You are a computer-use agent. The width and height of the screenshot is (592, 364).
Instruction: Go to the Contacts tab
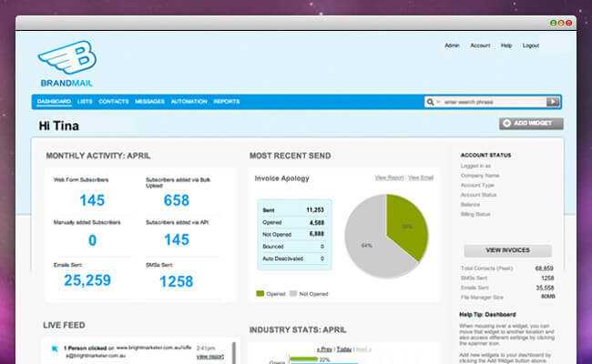pos(113,102)
